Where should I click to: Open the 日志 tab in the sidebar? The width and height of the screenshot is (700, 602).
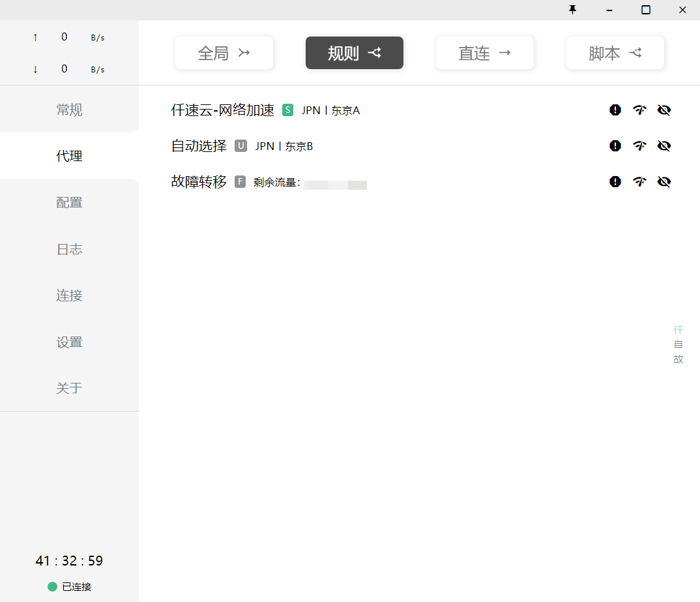(69, 249)
